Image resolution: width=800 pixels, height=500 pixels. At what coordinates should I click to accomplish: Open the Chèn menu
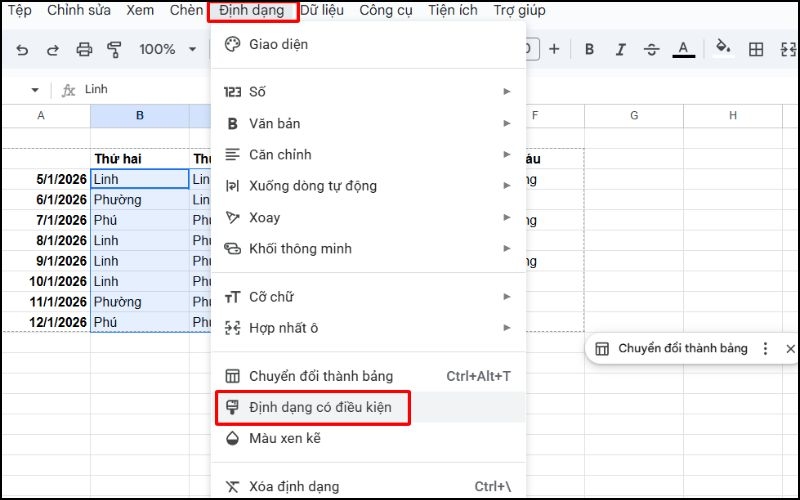pos(186,10)
